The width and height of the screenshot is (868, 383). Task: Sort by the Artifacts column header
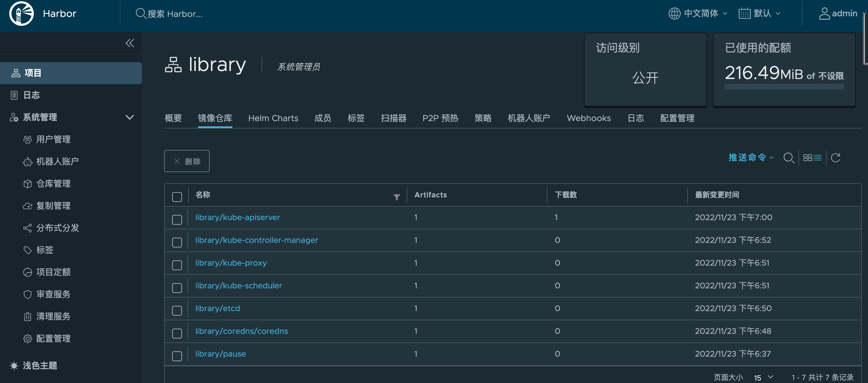tap(431, 195)
